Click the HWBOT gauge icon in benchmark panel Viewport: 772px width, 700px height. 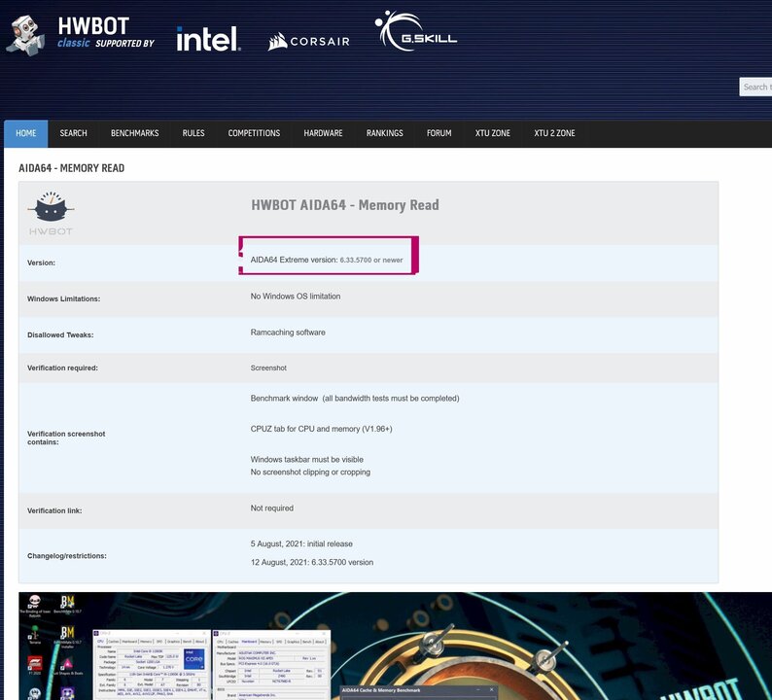pyautogui.click(x=51, y=214)
